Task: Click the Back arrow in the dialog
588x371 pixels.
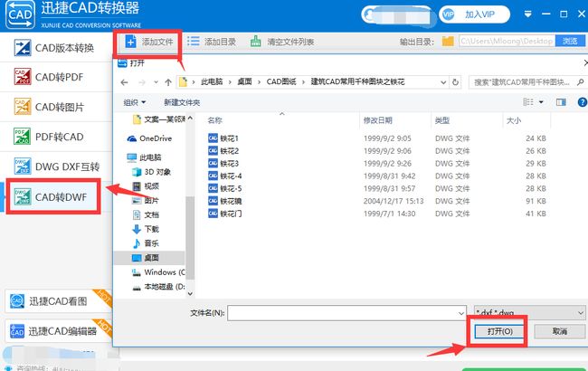Action: pos(125,82)
